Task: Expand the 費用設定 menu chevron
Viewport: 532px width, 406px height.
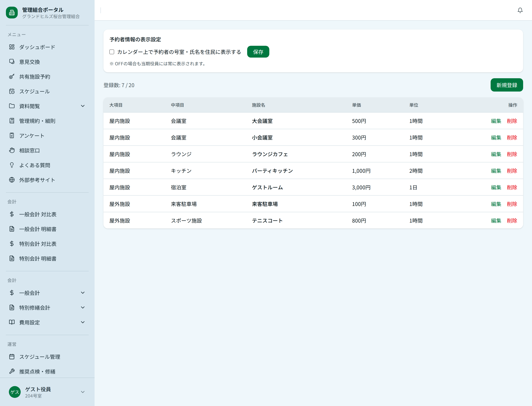Action: point(83,322)
